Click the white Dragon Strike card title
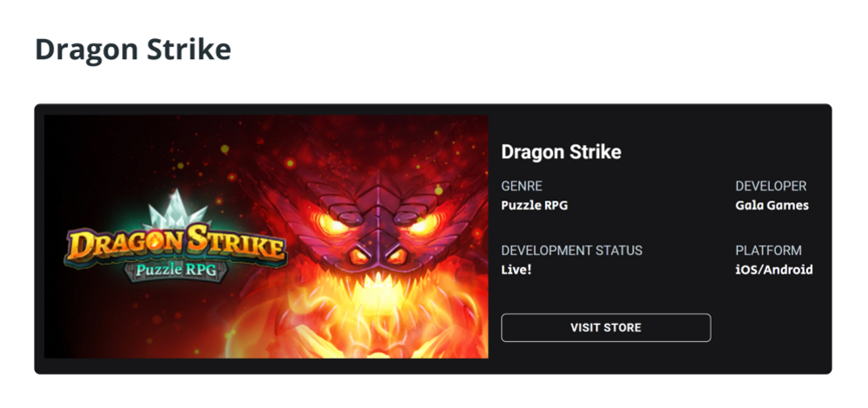The image size is (868, 408). (562, 152)
